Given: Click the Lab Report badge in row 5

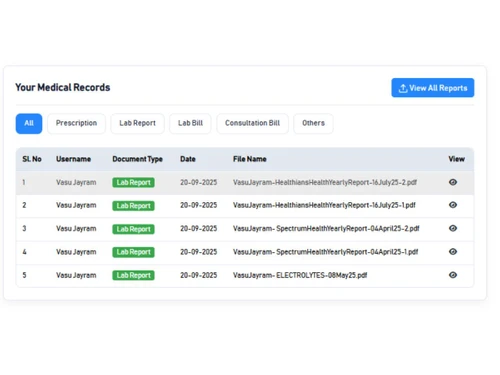Looking at the screenshot, I should click(x=133, y=275).
